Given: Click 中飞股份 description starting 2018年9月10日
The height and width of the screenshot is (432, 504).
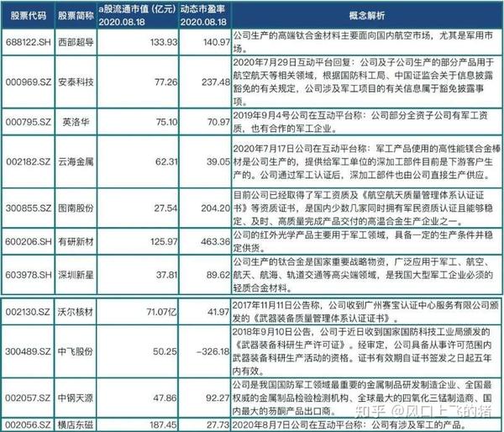Looking at the screenshot, I should [x=362, y=351].
